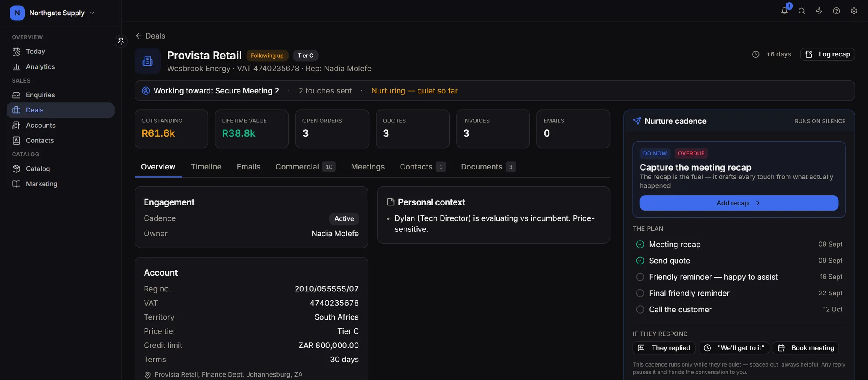Click the search magnifier icon

coord(802,11)
